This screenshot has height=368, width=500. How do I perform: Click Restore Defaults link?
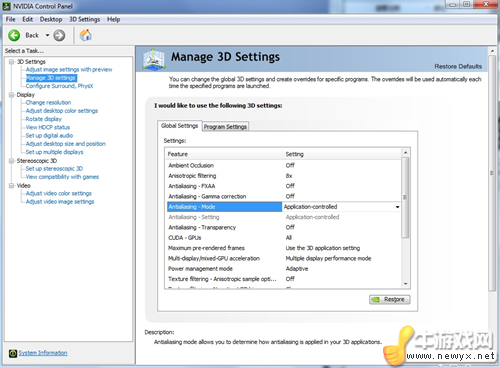pyautogui.click(x=458, y=66)
